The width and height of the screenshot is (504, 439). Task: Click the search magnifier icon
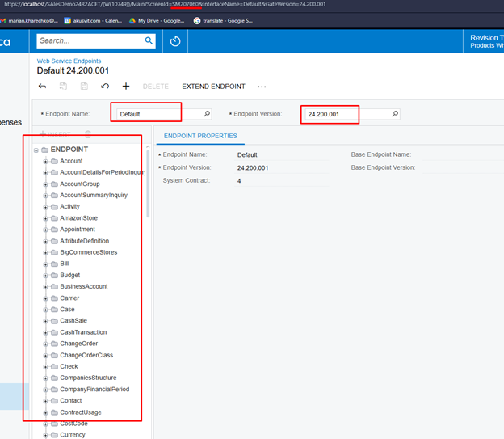point(149,41)
